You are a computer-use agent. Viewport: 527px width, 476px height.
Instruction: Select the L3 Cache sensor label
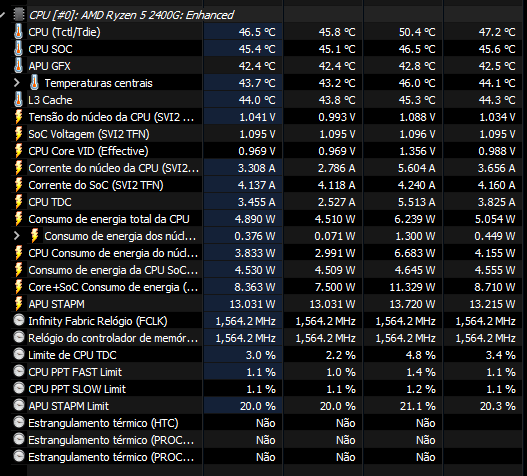(50, 100)
